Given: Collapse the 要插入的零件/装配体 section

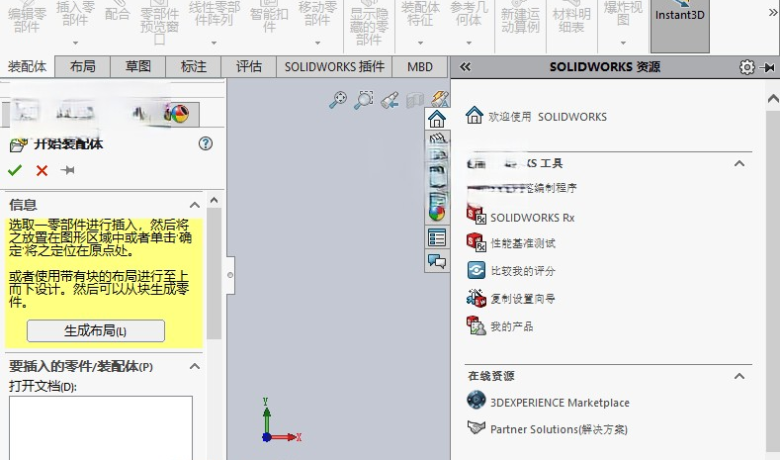Looking at the screenshot, I should click(x=195, y=367).
